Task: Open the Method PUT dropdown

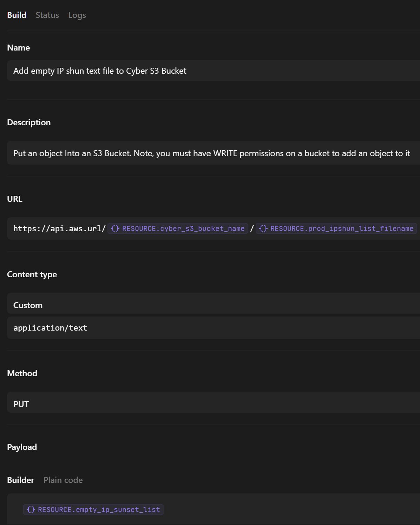Action: click(211, 404)
